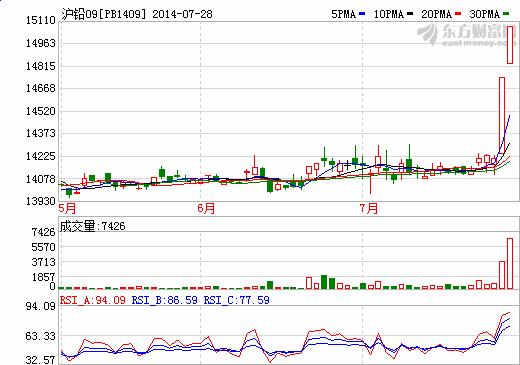Click the second-tallest red volume bar
Screen dimensions: 520x365
pos(502,275)
